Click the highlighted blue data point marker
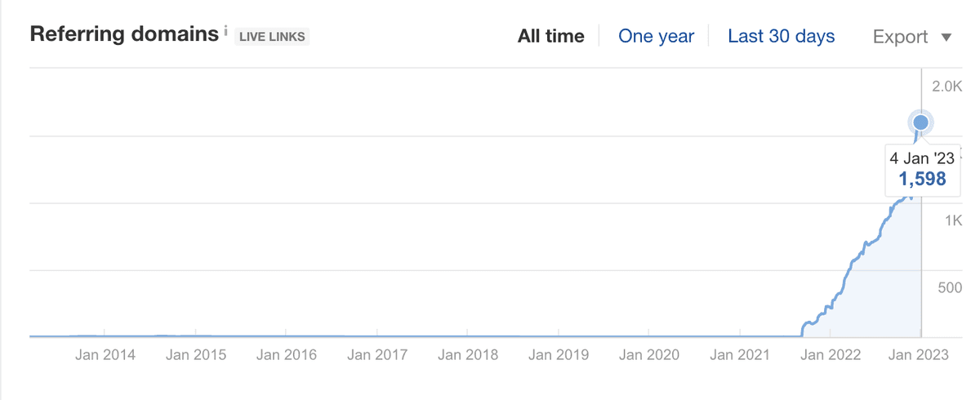 (x=921, y=123)
